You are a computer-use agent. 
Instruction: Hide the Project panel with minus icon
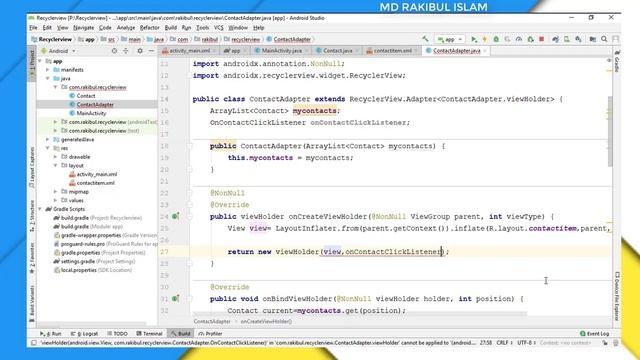151,51
